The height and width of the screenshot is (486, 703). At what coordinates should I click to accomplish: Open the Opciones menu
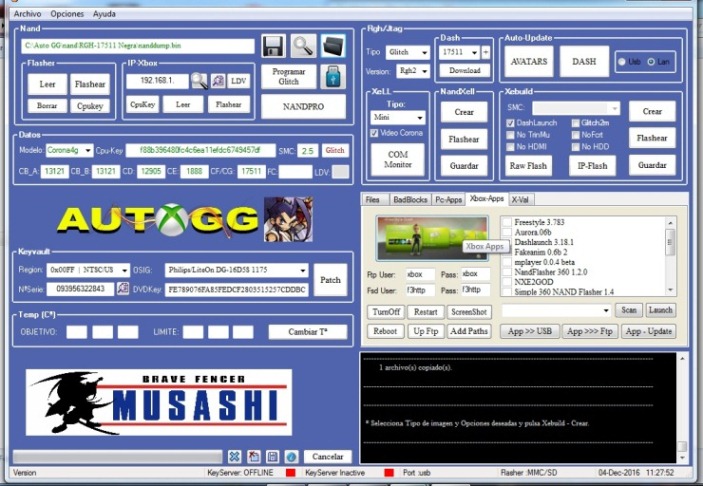[x=67, y=14]
